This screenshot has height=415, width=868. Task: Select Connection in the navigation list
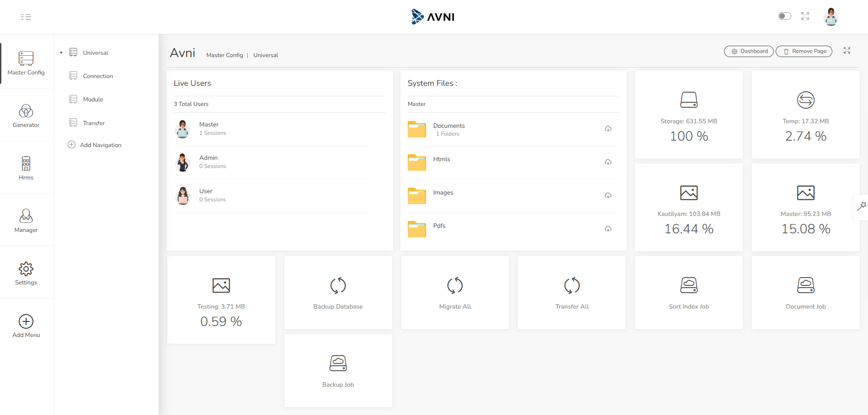click(98, 76)
